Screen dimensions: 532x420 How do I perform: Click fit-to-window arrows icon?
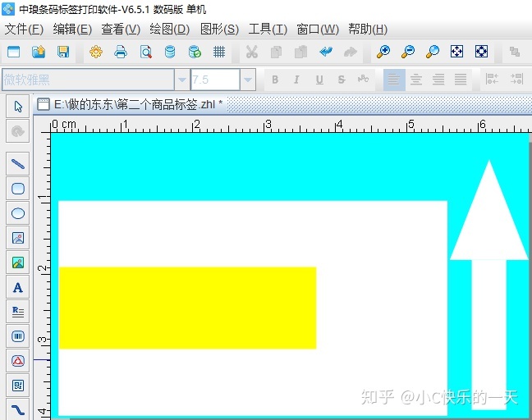point(456,52)
